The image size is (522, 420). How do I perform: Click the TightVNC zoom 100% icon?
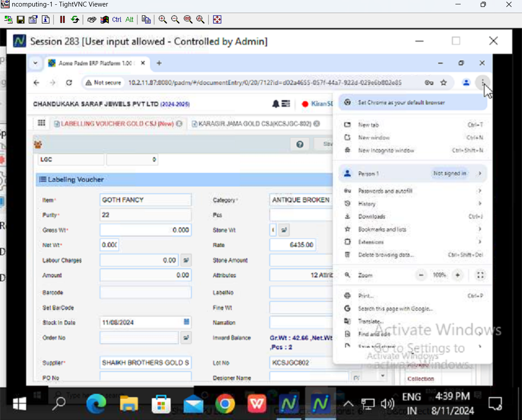pyautogui.click(x=188, y=20)
